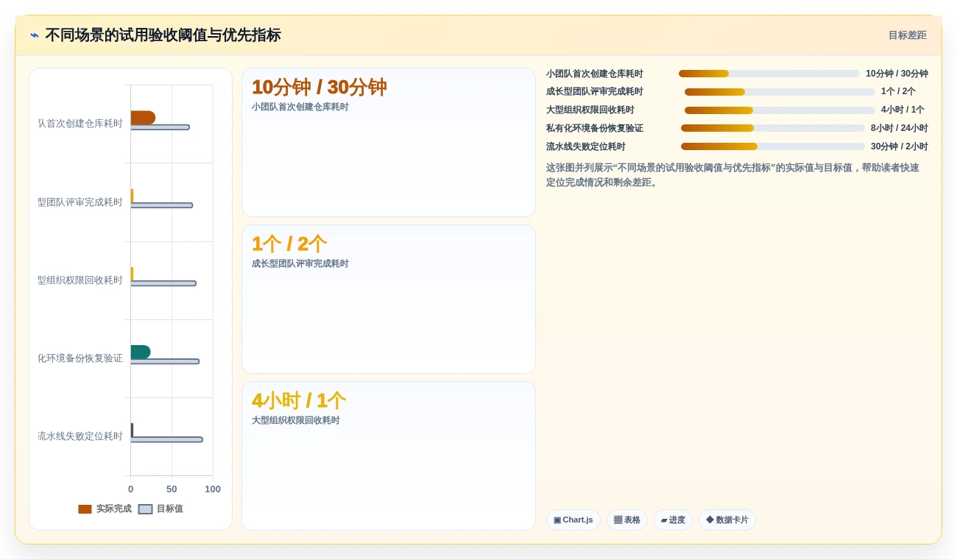Screen dimensions: 957x560
Task: Click the progress-list label 流水线失败定位耗时
Action: click(586, 146)
